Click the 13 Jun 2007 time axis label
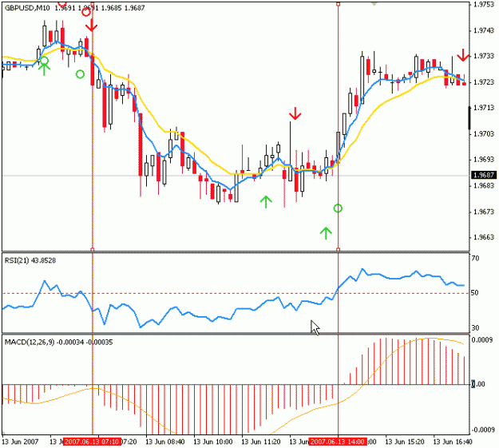The image size is (499, 448). [x=21, y=442]
